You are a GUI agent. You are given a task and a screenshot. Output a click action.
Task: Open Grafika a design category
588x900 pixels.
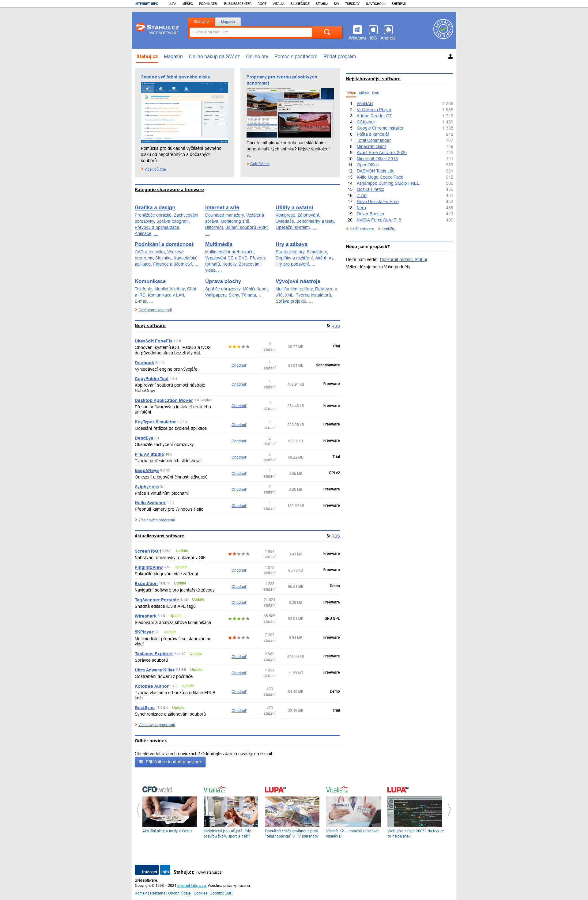click(155, 208)
